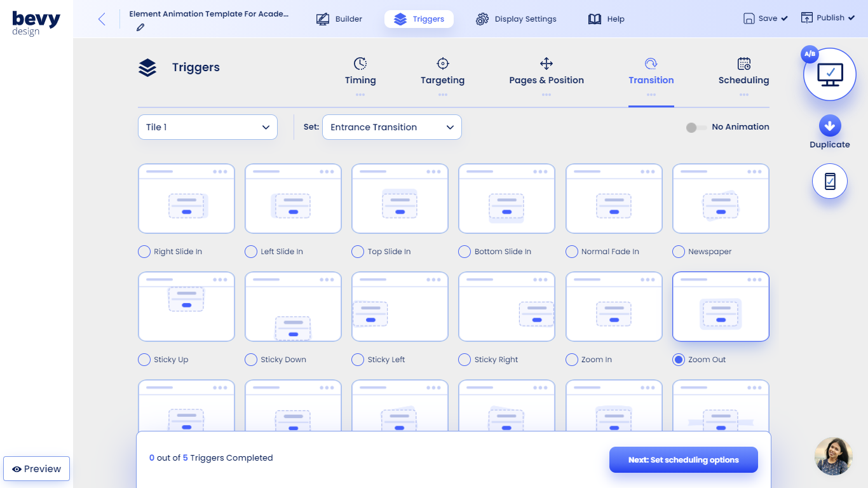Expand the Entrance Transition selector
Image resolution: width=868 pixels, height=488 pixels.
(x=391, y=127)
